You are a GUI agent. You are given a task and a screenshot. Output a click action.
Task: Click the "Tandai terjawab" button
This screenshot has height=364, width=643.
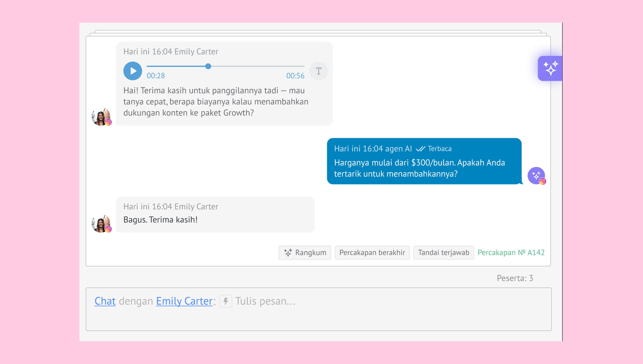click(x=443, y=252)
